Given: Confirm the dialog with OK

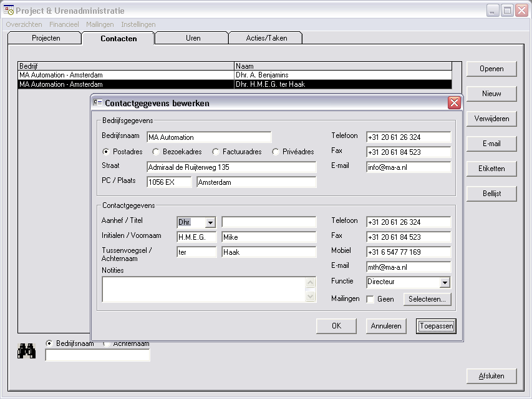Looking at the screenshot, I should [336, 326].
